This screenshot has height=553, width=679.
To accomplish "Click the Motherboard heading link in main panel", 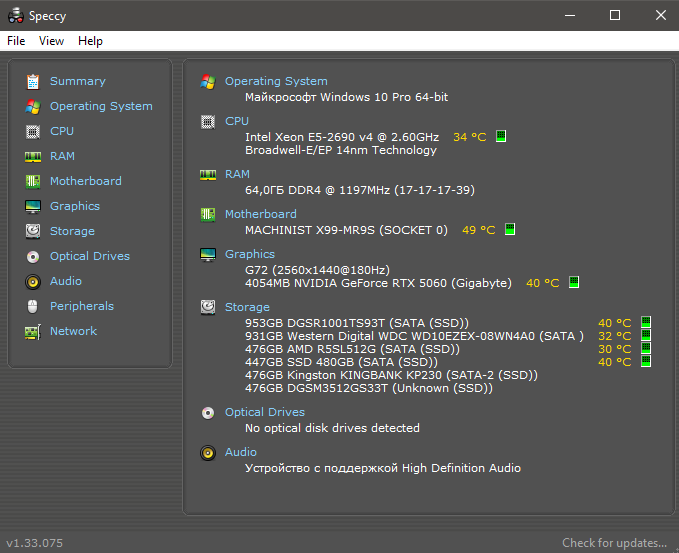I will coord(261,214).
